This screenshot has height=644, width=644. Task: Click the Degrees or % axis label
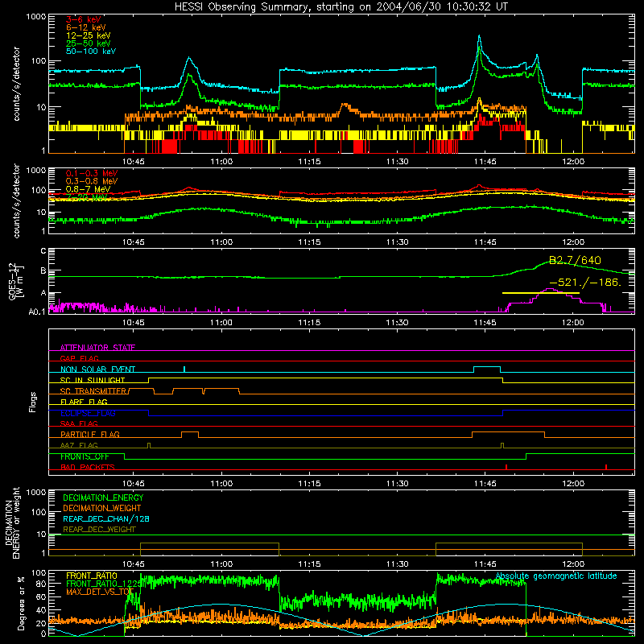(x=21, y=603)
